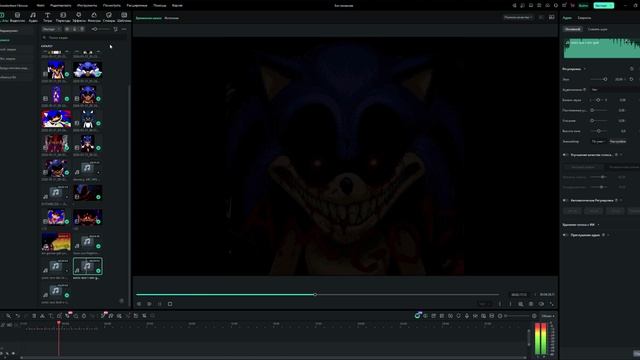Open the Помощь menu
This screenshot has height=360, width=640.
[160, 5]
